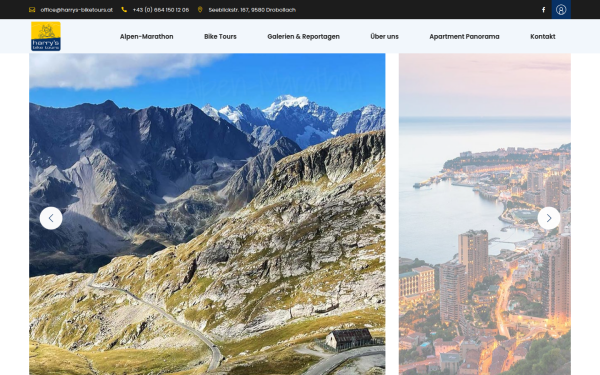Go to previous slide with left arrow
Viewport: 600px width, 375px height.
pyautogui.click(x=51, y=218)
